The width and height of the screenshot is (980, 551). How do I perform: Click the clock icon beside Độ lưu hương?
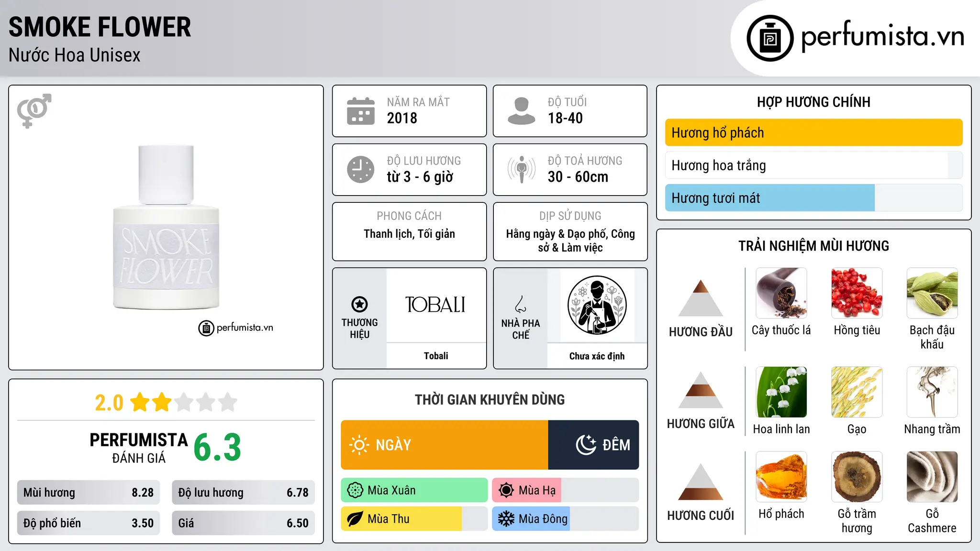click(361, 169)
